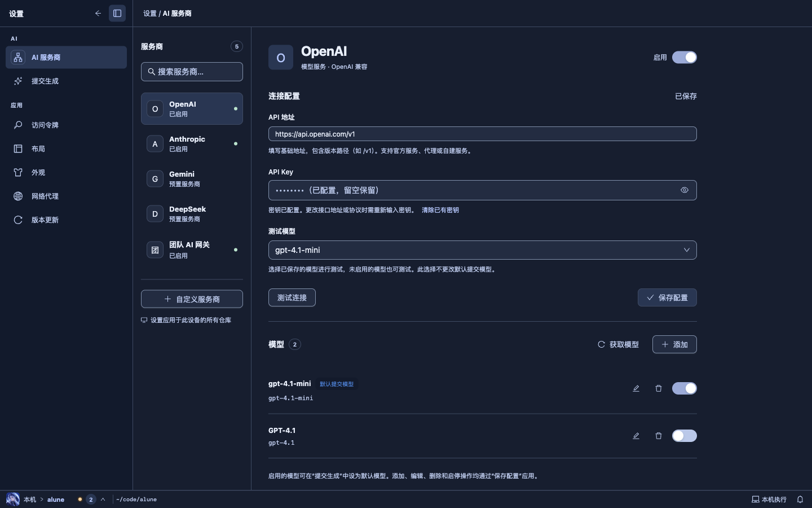Click the 保存配置 button

pyautogui.click(x=667, y=297)
